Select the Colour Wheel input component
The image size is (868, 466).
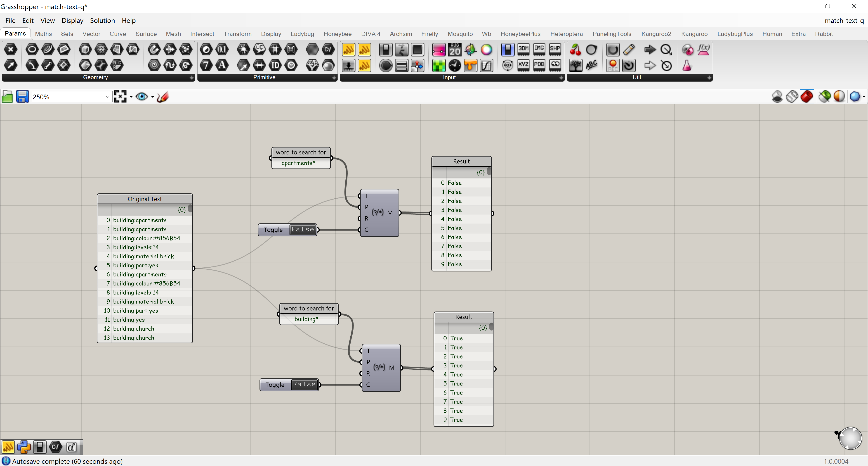(x=486, y=50)
